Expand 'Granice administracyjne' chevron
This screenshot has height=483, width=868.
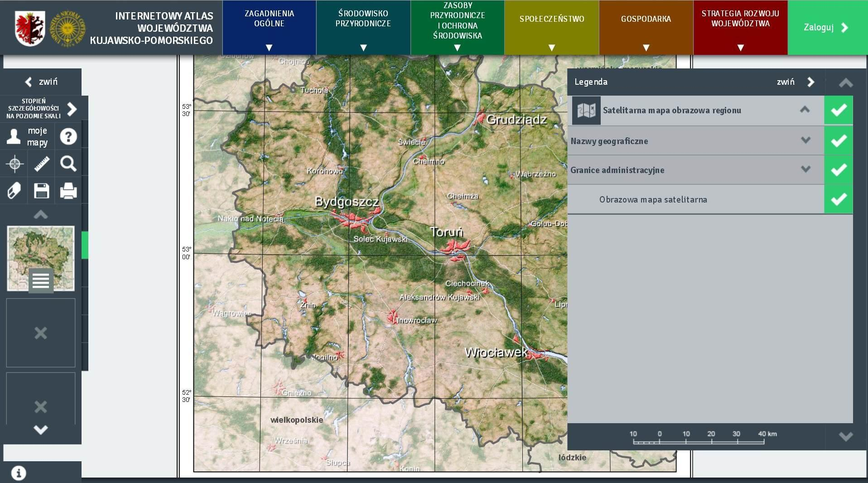coord(805,169)
